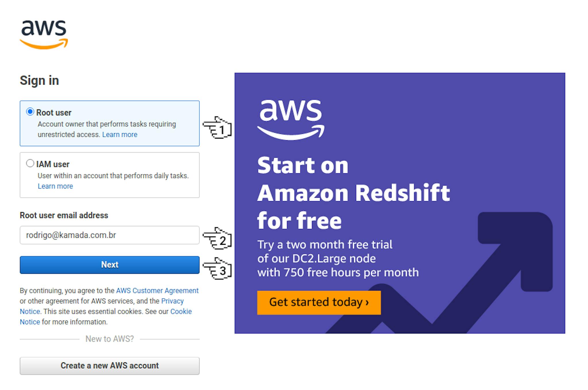588x390 pixels.
Task: Click the finger pointer icon number 2
Action: point(218,236)
